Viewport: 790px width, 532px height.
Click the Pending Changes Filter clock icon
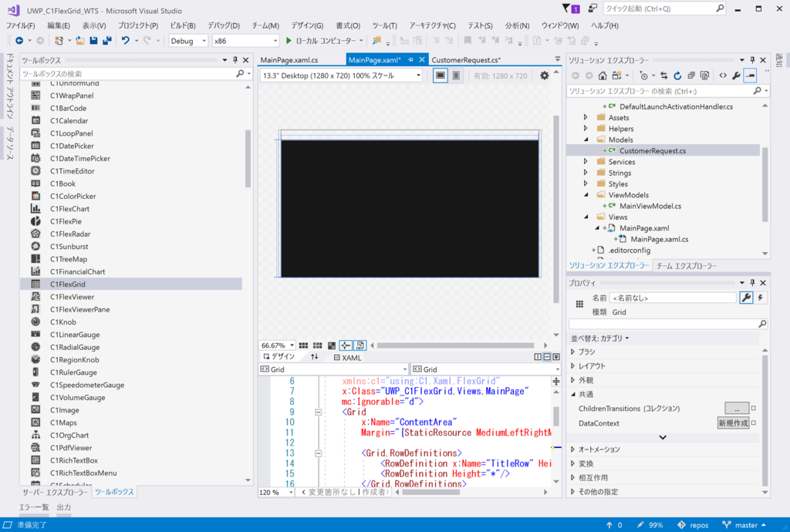click(x=643, y=76)
